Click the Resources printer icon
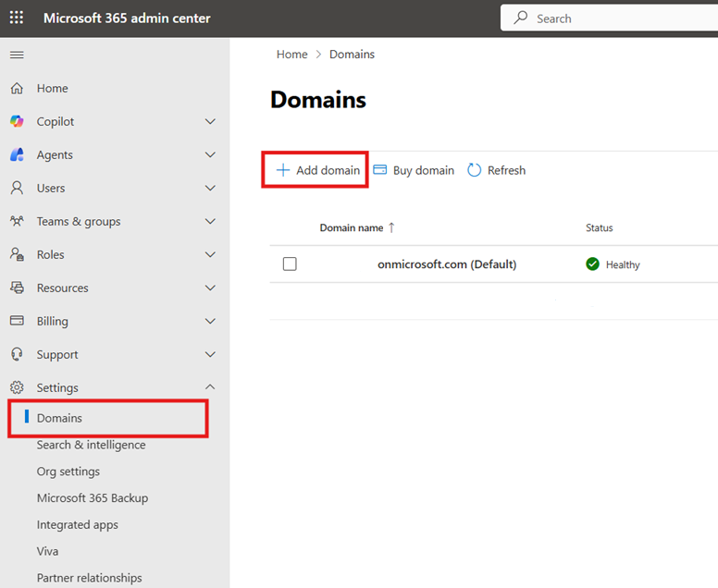The height and width of the screenshot is (588, 718). click(17, 288)
